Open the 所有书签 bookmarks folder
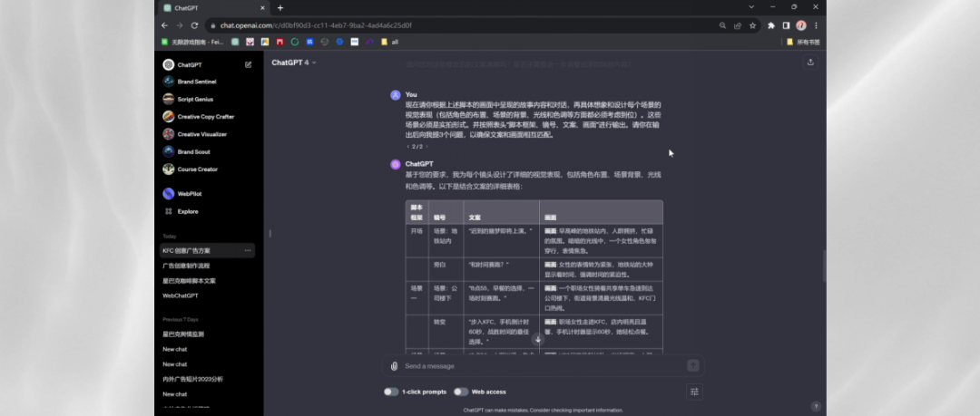 (803, 42)
